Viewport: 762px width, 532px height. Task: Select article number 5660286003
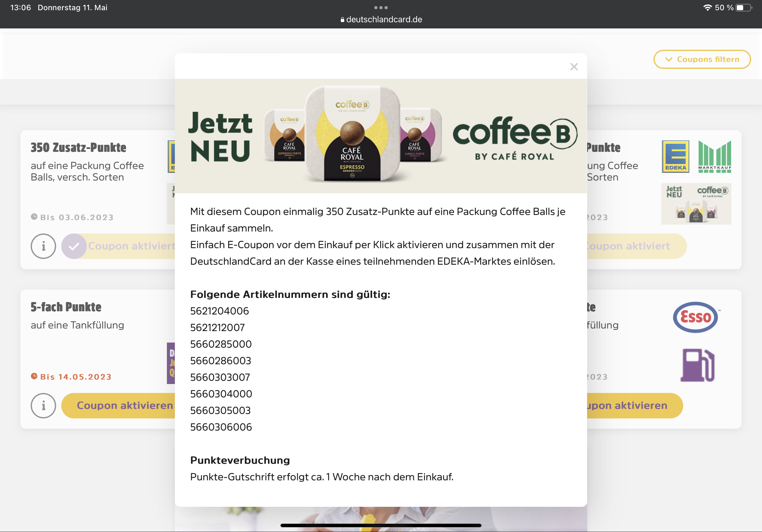coord(220,361)
